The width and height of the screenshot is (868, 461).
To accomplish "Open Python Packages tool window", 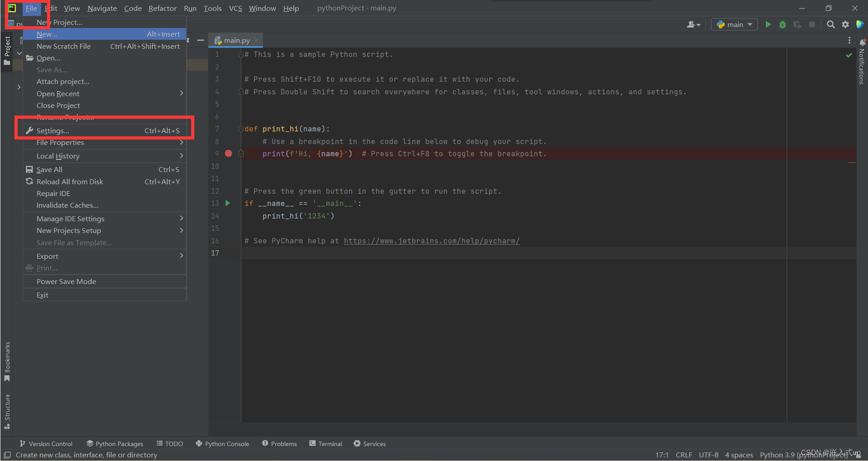I will (115, 444).
